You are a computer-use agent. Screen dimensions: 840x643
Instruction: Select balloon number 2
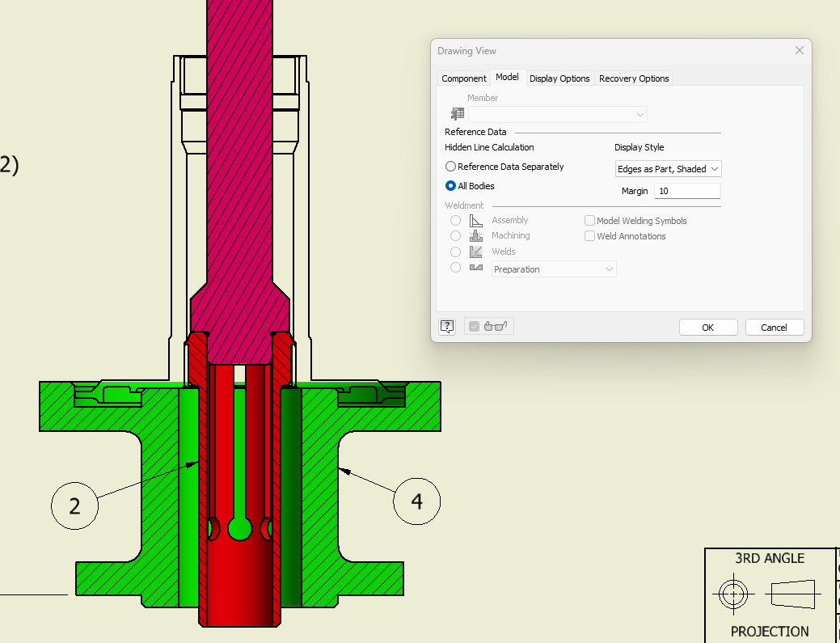pyautogui.click(x=74, y=506)
